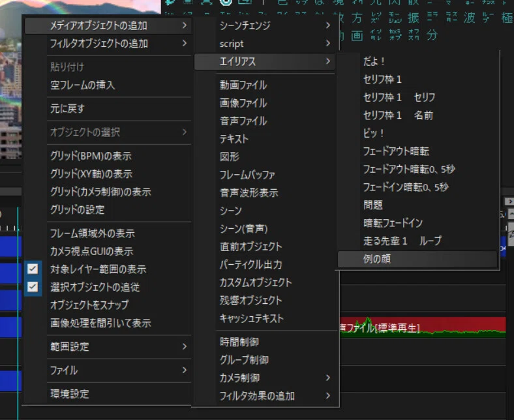The width and height of the screenshot is (514, 420).
Task: Click the ラスター toolbar icon
Action: point(451,18)
